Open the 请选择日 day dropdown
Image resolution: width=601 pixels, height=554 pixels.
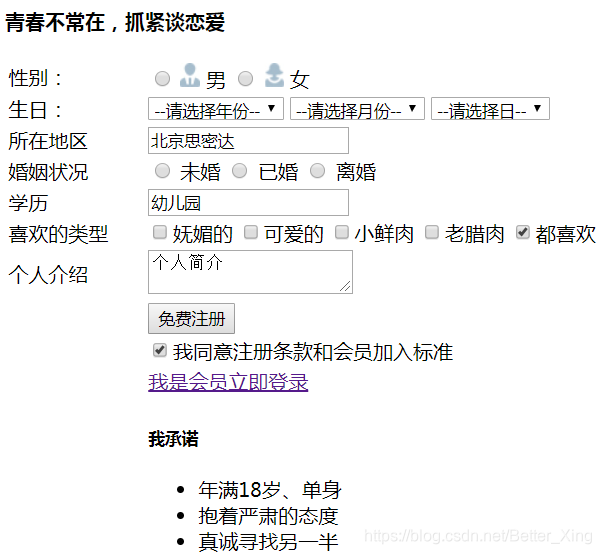490,109
